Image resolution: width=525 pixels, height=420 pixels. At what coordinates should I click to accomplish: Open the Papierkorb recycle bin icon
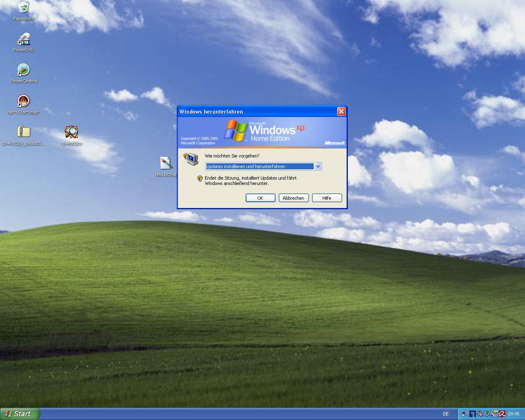(x=23, y=11)
